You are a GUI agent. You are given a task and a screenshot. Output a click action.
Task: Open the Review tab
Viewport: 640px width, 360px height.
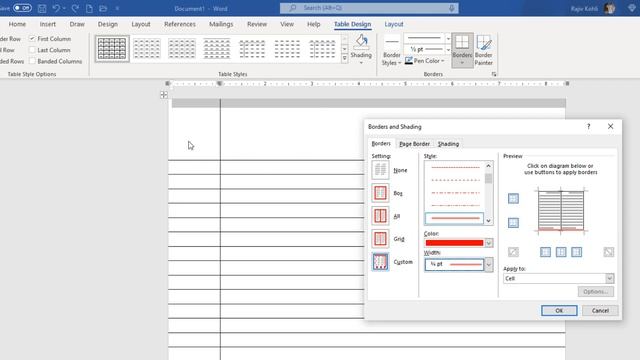257,24
